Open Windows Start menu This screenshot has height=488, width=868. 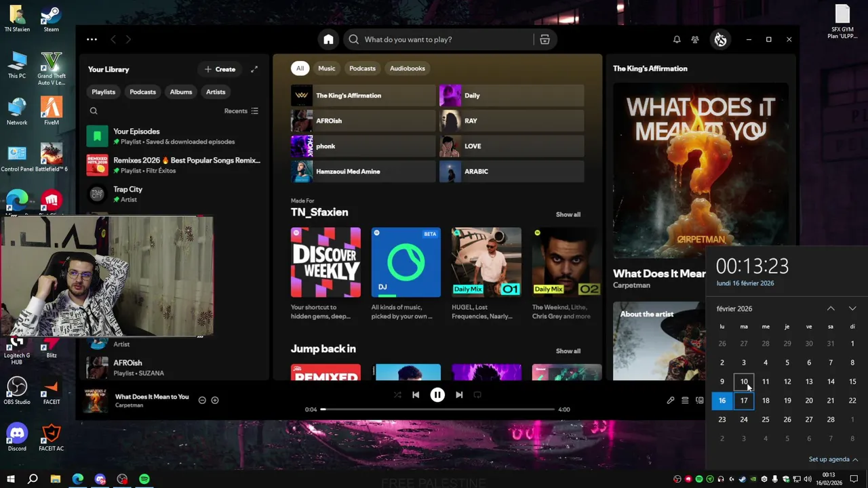[x=10, y=479]
